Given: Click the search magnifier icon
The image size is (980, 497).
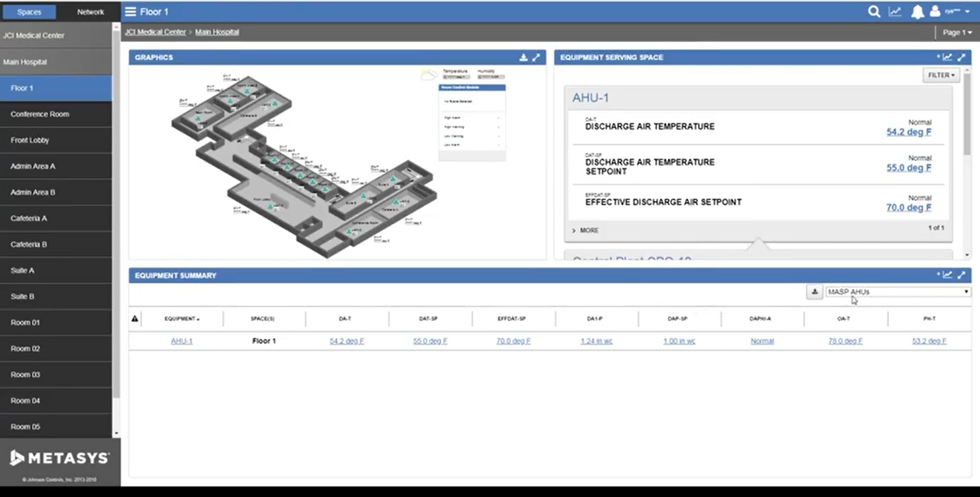Looking at the screenshot, I should pos(874,11).
